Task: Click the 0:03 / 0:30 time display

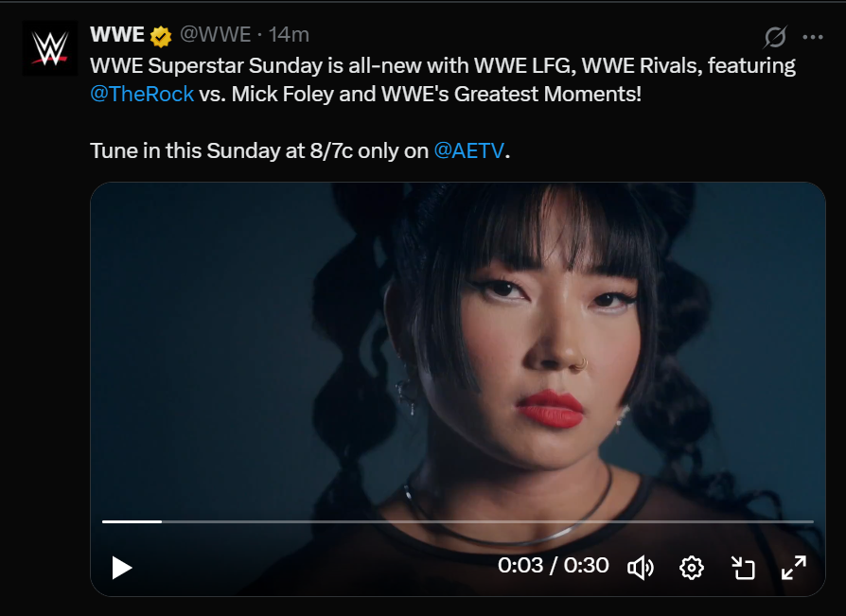Action: tap(553, 565)
